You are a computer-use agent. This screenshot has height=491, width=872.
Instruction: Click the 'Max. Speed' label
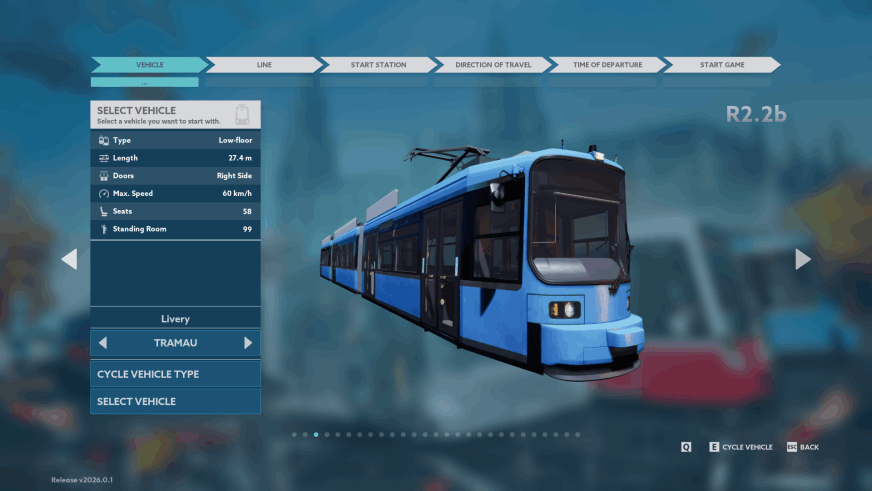coord(133,194)
